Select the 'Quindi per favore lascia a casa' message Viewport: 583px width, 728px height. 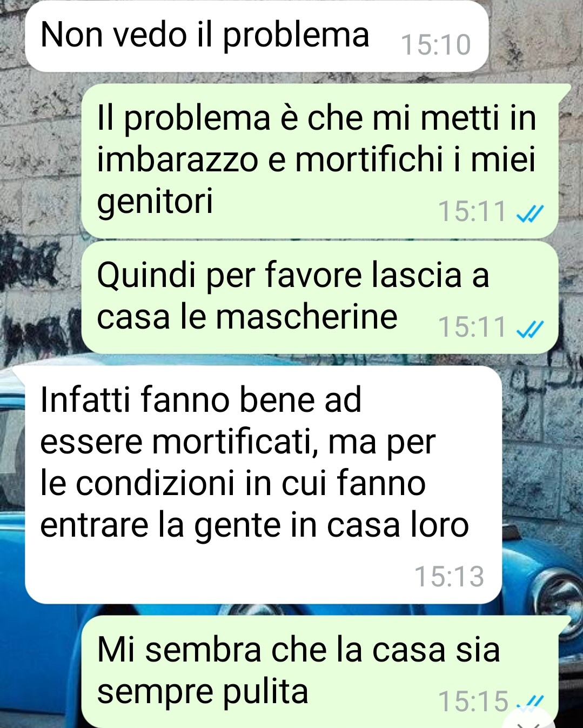[319, 297]
